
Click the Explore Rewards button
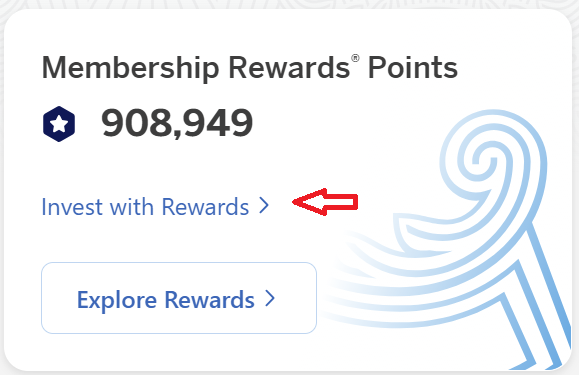click(179, 298)
